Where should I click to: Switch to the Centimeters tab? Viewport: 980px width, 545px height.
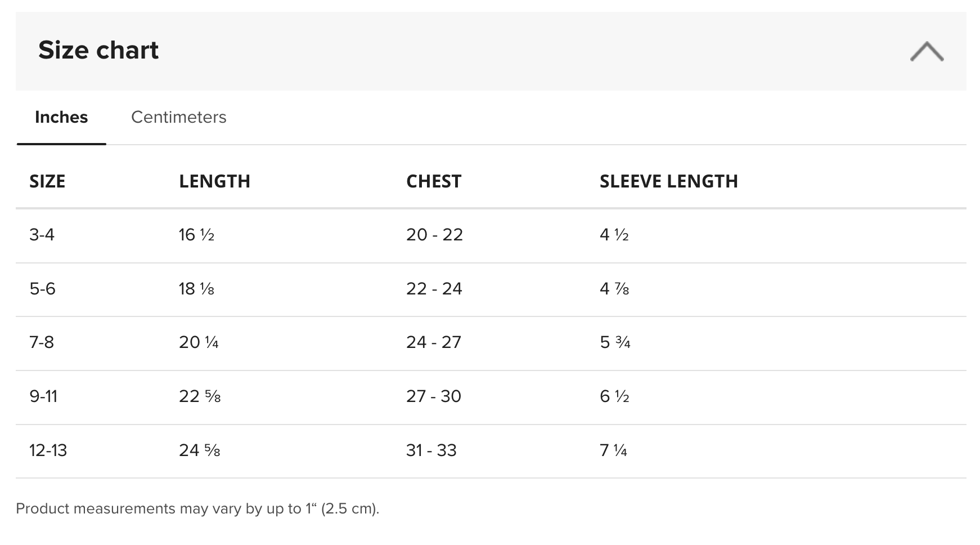coord(179,117)
